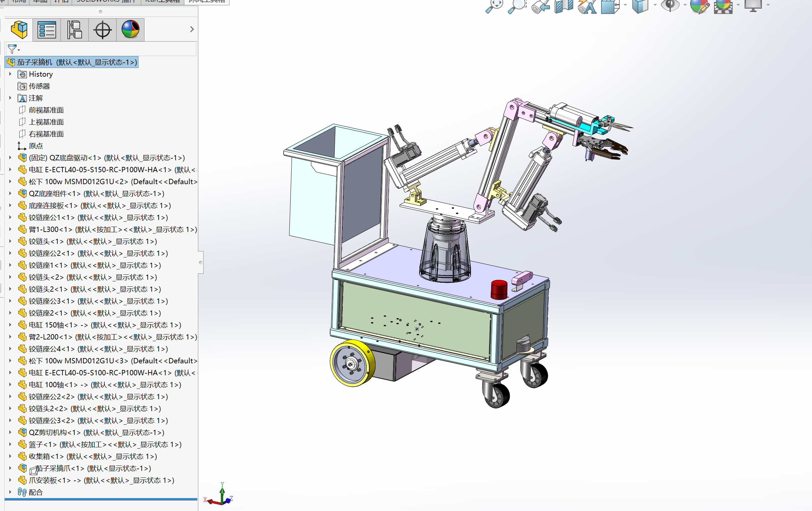
Task: Click the tree filter funnel icon
Action: click(13, 49)
